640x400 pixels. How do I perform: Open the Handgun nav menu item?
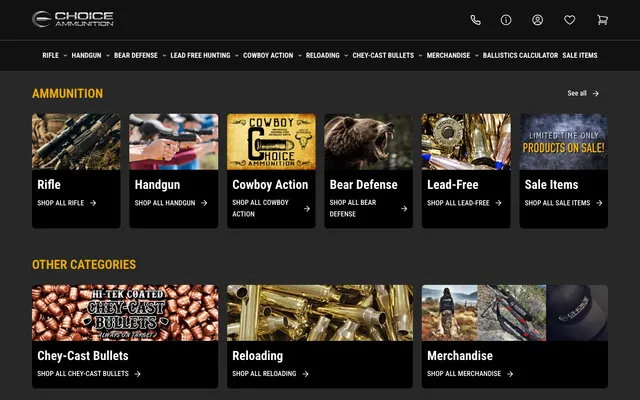[x=86, y=55]
